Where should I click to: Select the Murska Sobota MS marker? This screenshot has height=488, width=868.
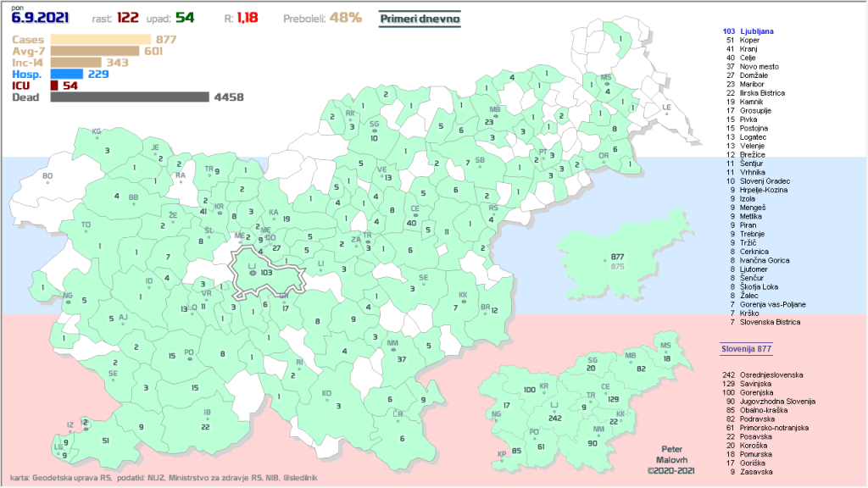pyautogui.click(x=605, y=84)
